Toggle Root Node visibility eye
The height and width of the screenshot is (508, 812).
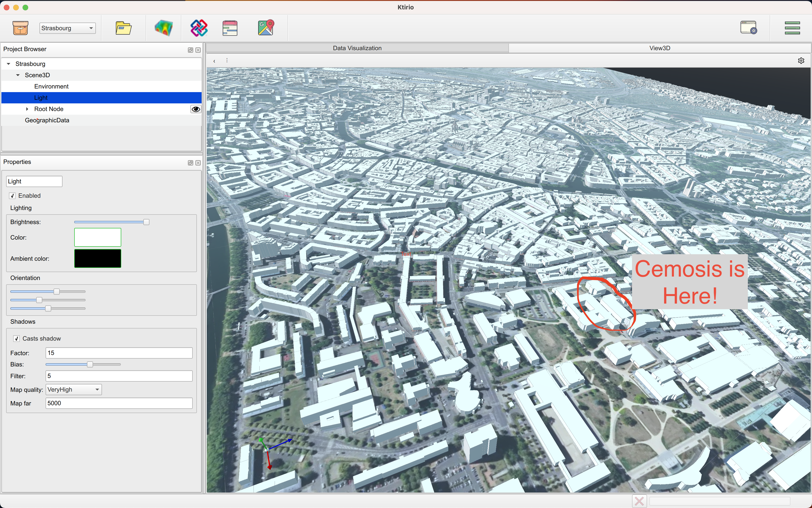click(x=196, y=109)
